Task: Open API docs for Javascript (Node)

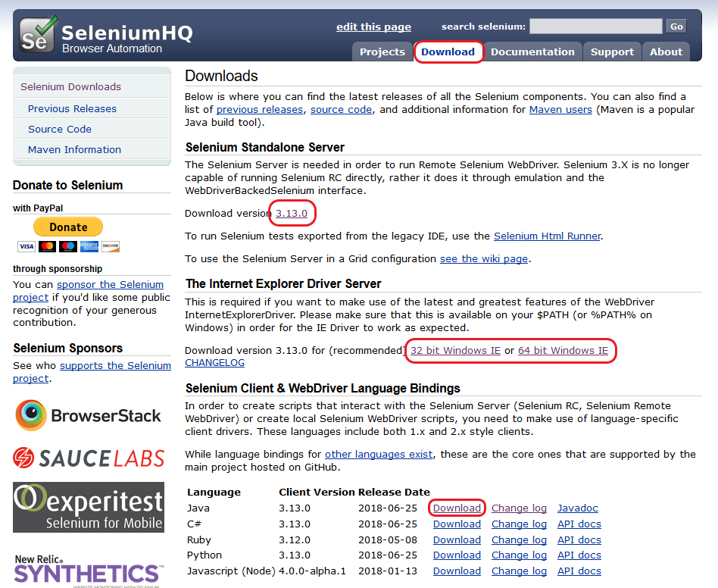Action: [x=579, y=571]
